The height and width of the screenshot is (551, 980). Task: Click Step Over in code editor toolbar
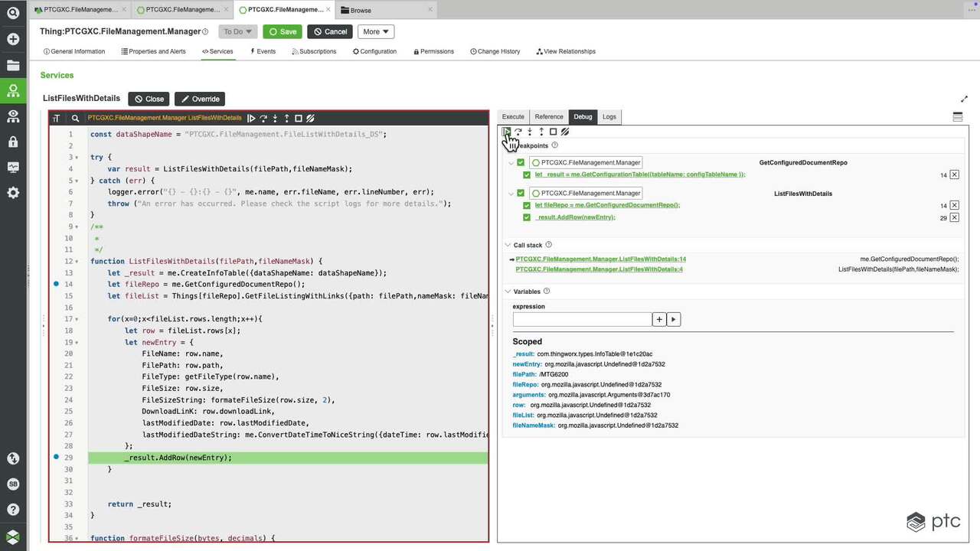(263, 119)
